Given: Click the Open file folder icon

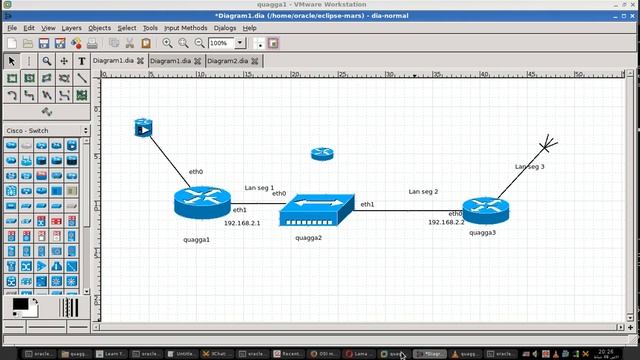Looking at the screenshot, I should coord(28,43).
